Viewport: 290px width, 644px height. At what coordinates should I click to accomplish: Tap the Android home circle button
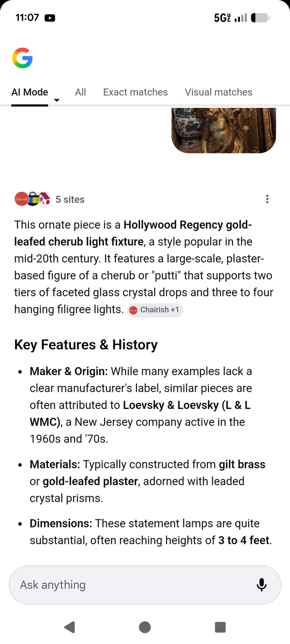click(x=145, y=627)
